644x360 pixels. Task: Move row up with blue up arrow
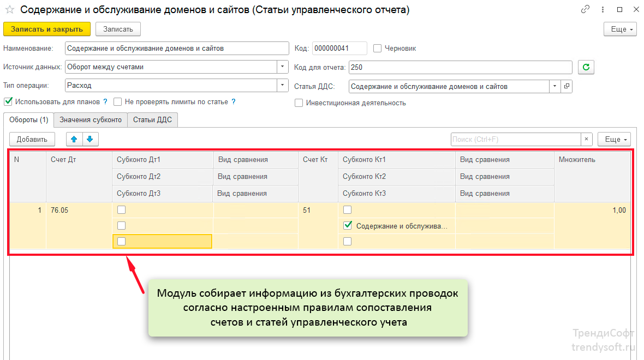[x=74, y=139]
